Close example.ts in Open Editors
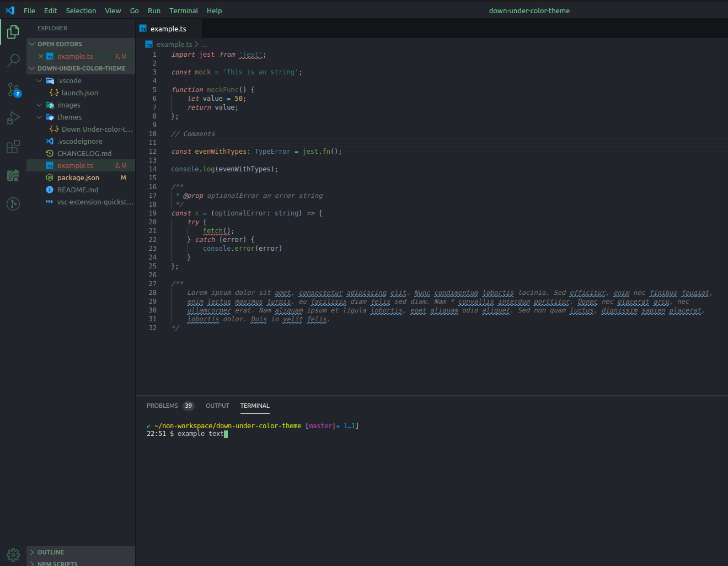The image size is (728, 566). click(x=41, y=56)
